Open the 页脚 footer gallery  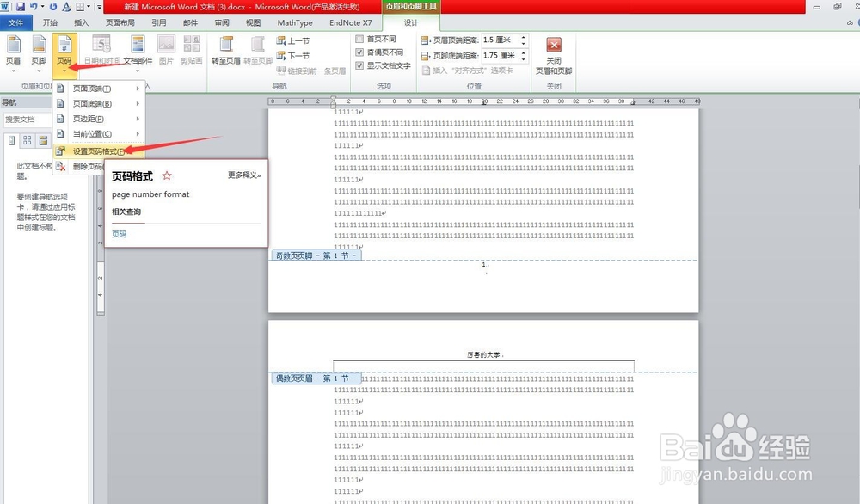[39, 52]
